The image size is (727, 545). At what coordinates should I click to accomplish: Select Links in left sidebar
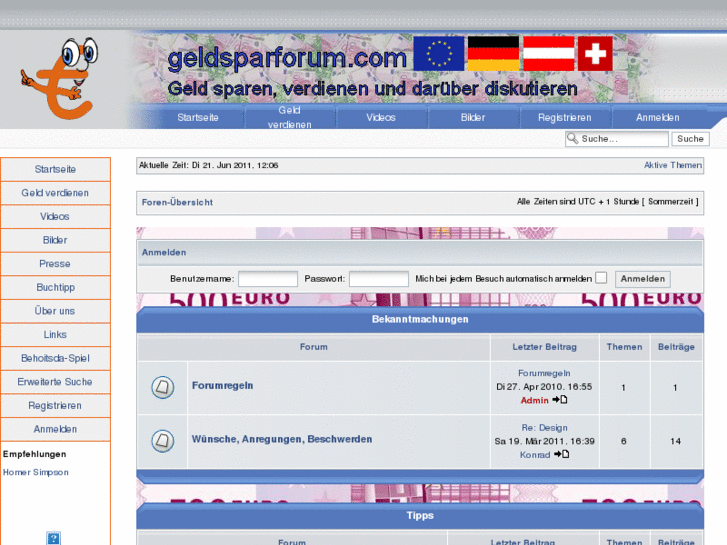pos(55,335)
